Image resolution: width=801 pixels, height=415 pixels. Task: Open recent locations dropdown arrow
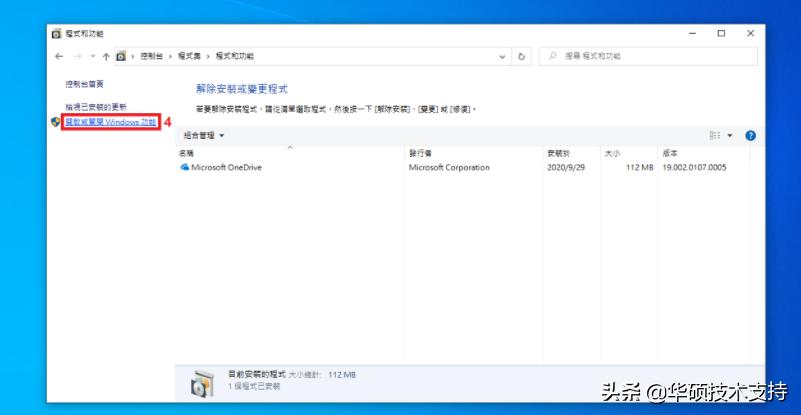pyautogui.click(x=92, y=57)
